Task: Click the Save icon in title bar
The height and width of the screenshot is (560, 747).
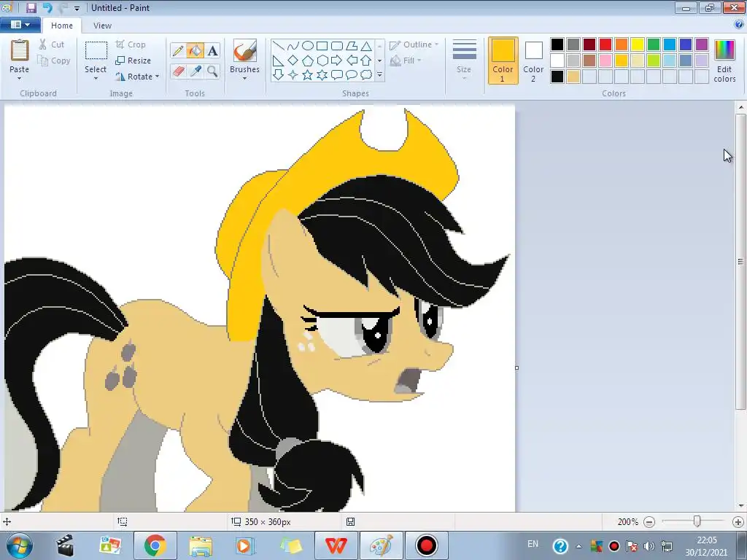Action: (x=31, y=7)
